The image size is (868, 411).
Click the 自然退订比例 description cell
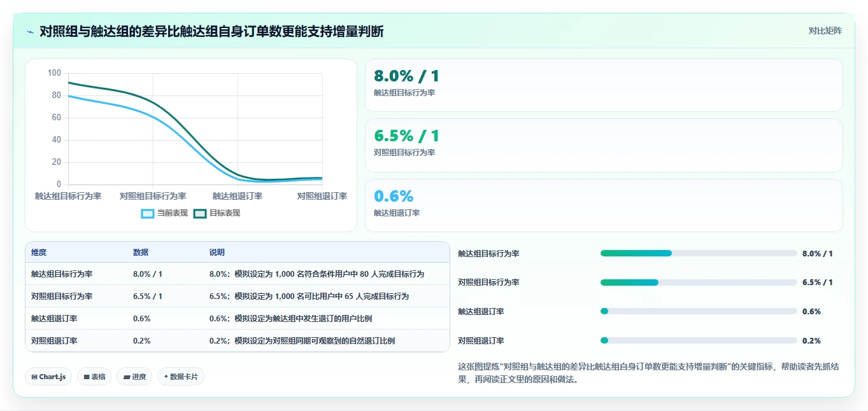(x=302, y=341)
